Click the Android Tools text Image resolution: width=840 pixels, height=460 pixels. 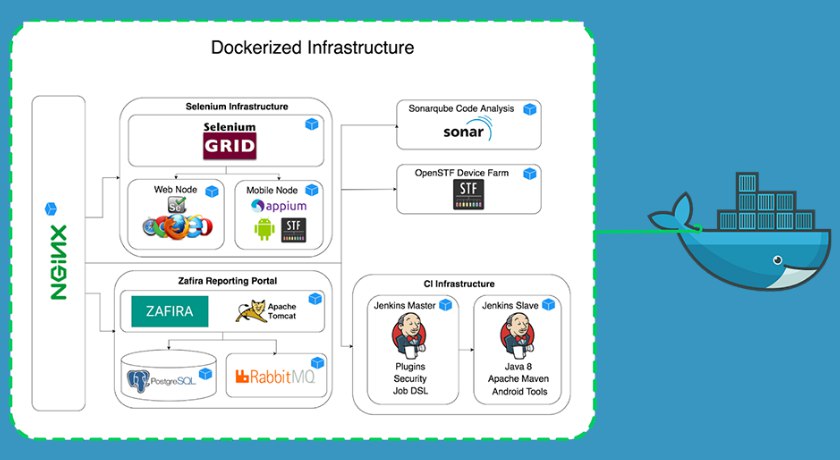tap(520, 391)
